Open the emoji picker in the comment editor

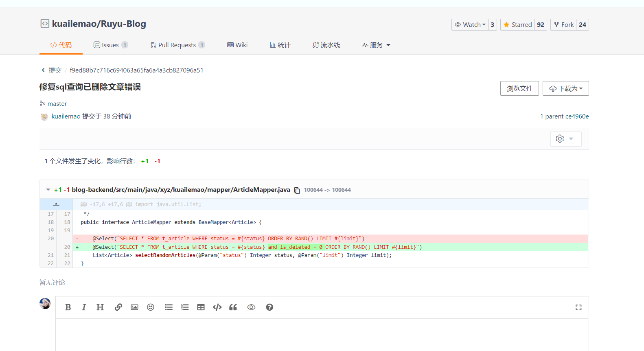pos(151,307)
